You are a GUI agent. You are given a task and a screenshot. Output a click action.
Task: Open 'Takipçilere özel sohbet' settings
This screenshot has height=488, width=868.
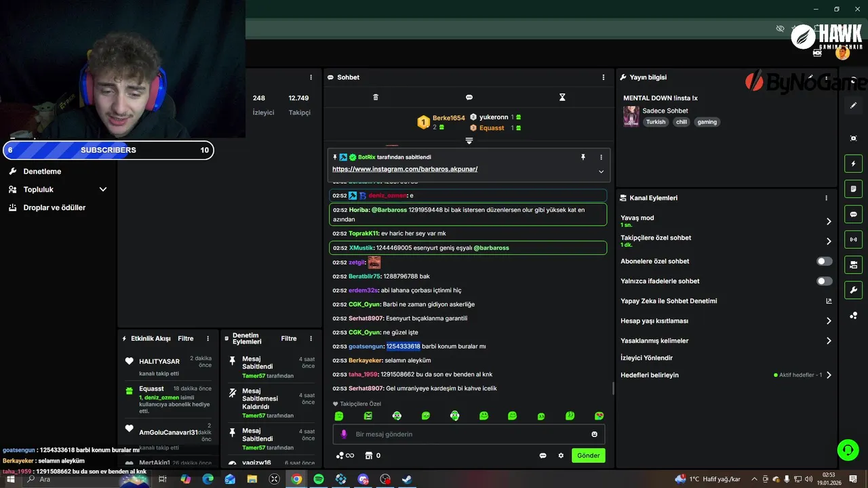click(x=726, y=241)
